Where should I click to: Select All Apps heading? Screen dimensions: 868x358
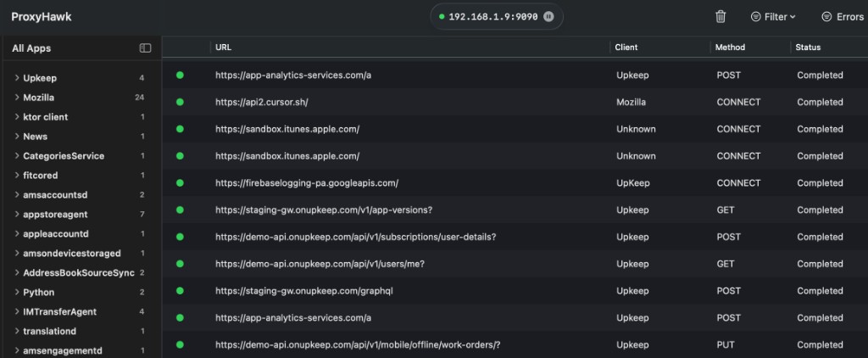coord(31,48)
